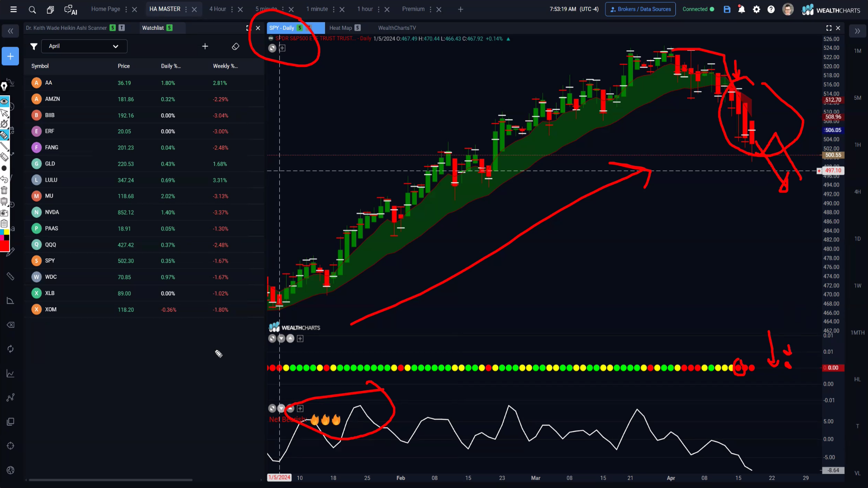Open the alerts bell icon

point(741,9)
